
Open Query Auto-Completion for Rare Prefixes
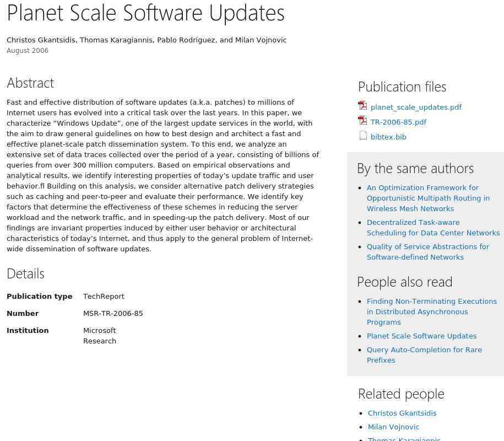coord(424,355)
